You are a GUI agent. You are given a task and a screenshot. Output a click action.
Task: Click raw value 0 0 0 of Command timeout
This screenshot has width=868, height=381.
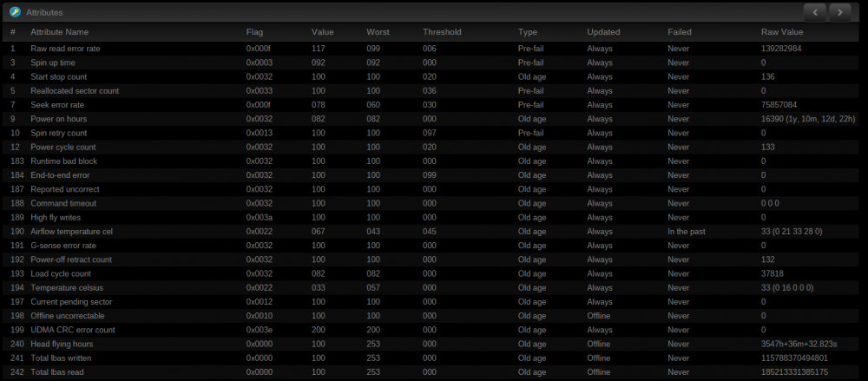tap(770, 203)
